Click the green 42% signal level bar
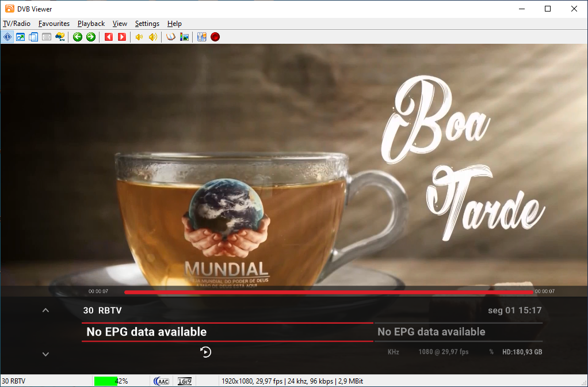The width and height of the screenshot is (588, 387). [106, 381]
